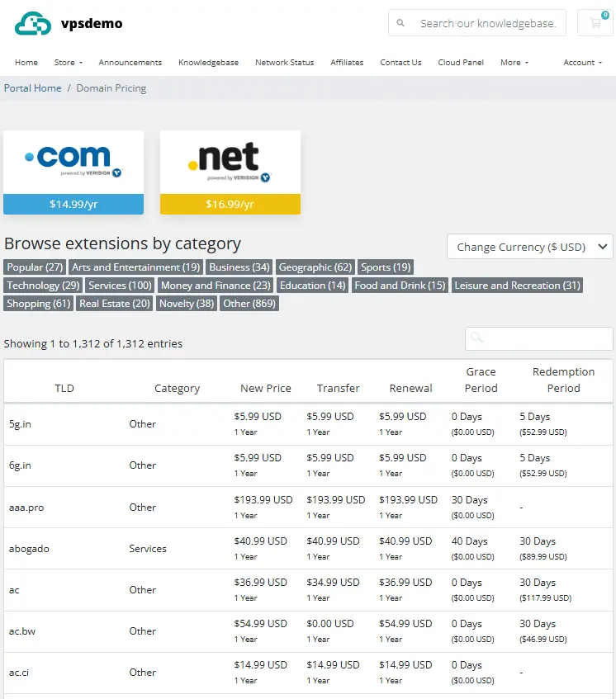Viewport: 616px width, 699px height.
Task: Click the Portal Home breadcrumb link
Action: [x=33, y=87]
